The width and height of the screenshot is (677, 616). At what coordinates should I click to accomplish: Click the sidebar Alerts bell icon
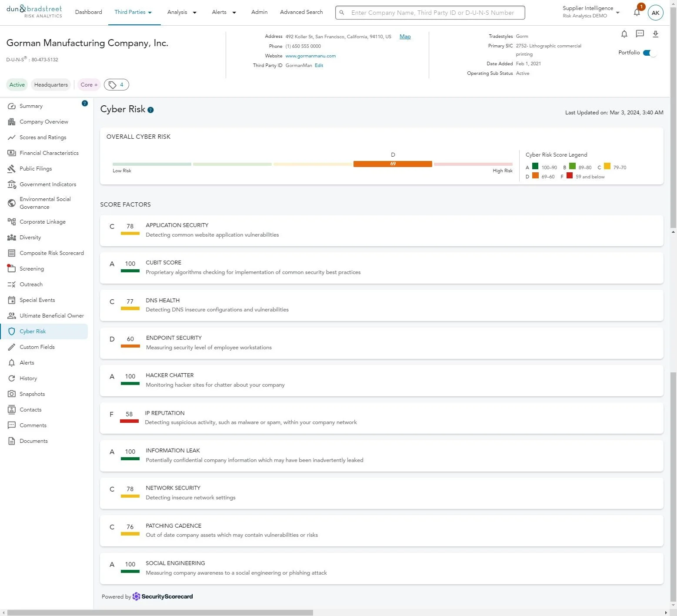click(12, 363)
